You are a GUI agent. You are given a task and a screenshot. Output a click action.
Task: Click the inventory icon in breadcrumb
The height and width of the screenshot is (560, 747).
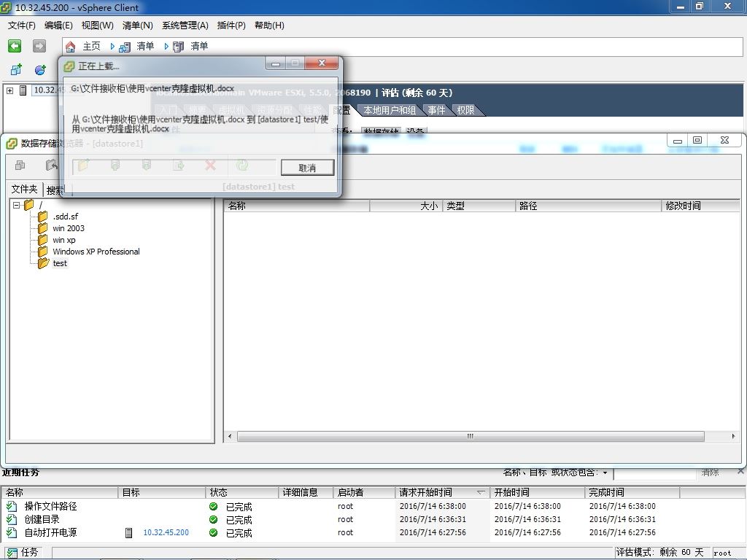pyautogui.click(x=125, y=47)
